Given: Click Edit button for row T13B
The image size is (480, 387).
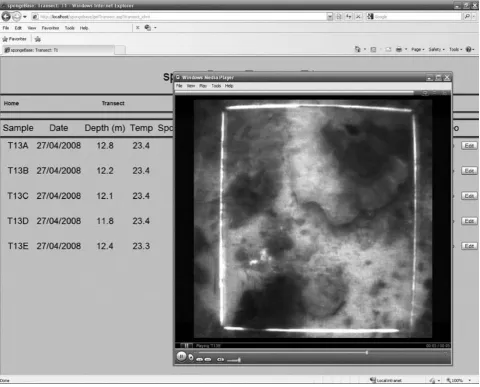Looking at the screenshot, I should tap(469, 171).
